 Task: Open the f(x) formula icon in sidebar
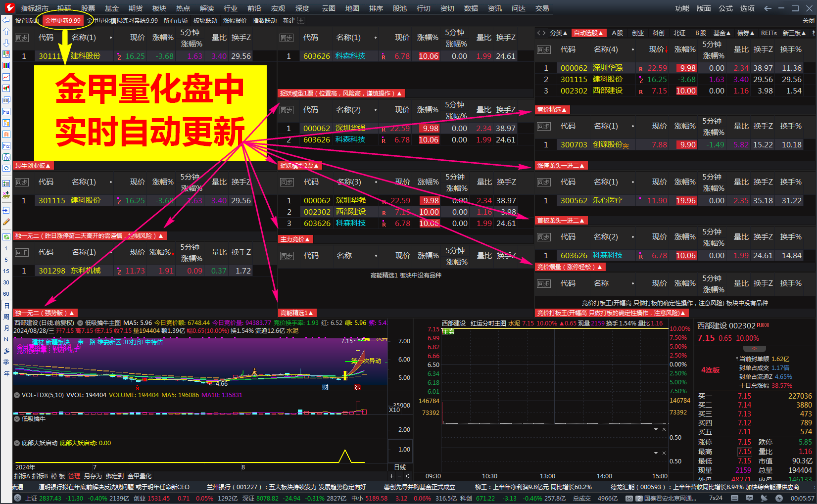(5, 155)
